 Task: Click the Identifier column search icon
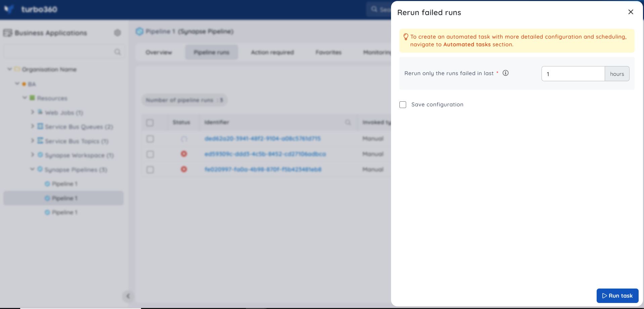[x=348, y=122]
